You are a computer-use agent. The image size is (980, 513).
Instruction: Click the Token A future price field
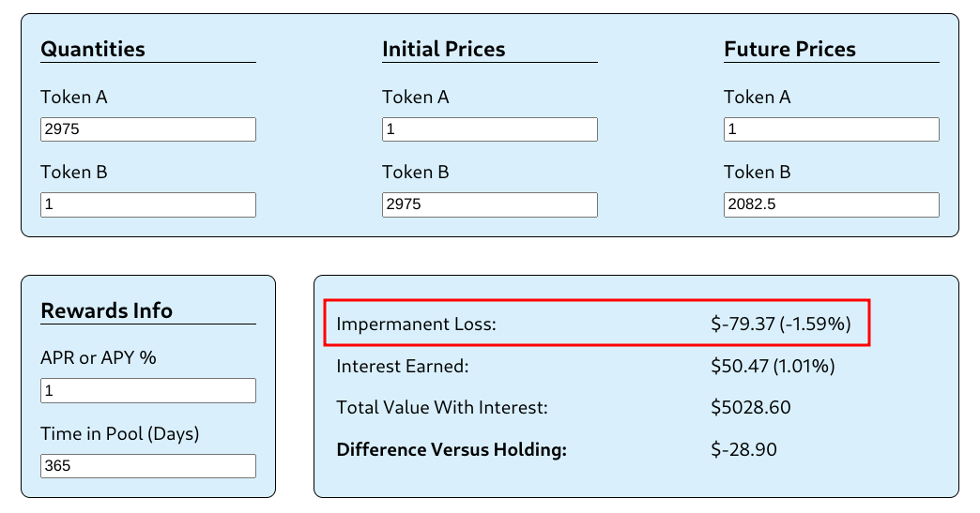tap(832, 129)
